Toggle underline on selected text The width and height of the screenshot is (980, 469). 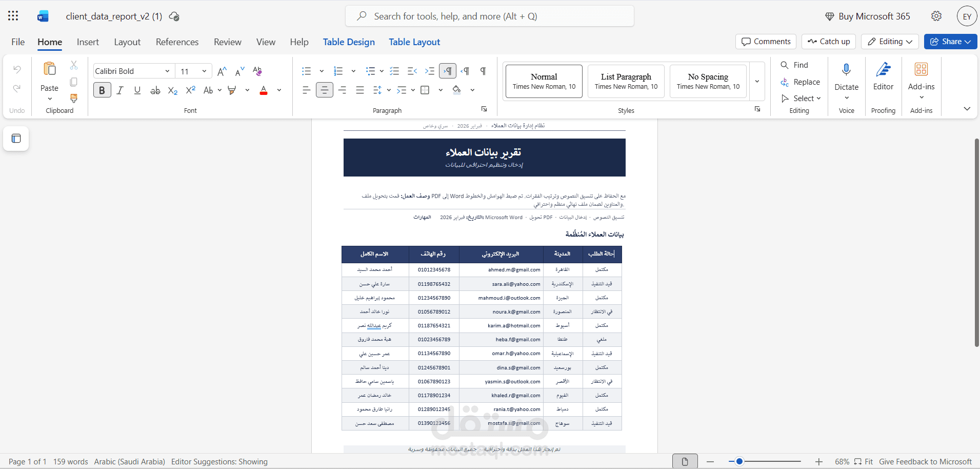[x=137, y=90]
